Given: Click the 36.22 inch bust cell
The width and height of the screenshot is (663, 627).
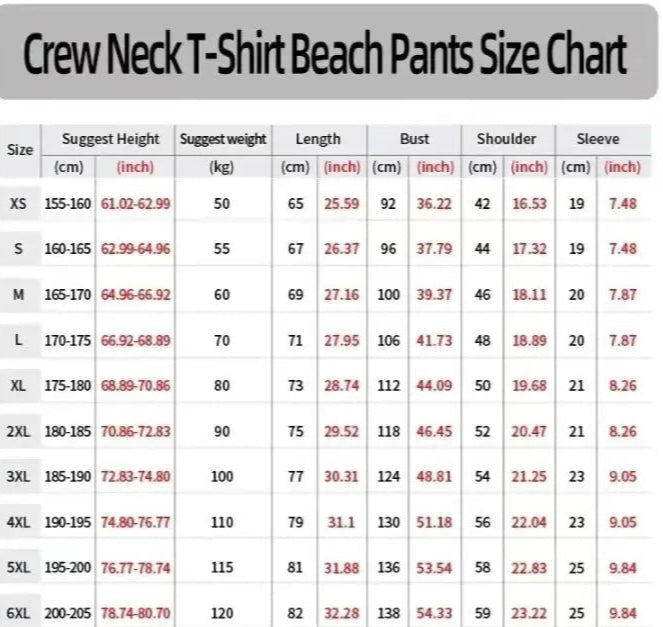Looking at the screenshot, I should pyautogui.click(x=434, y=204).
